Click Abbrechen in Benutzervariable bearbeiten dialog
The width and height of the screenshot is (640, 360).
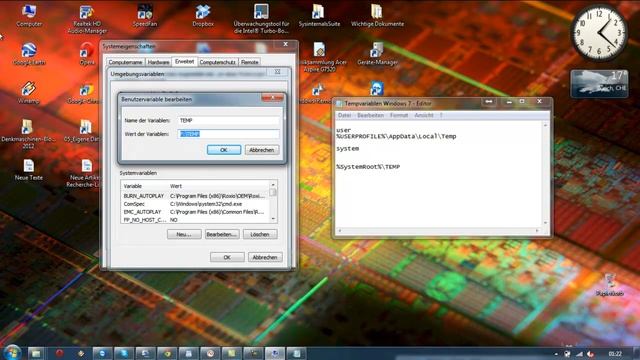point(262,150)
